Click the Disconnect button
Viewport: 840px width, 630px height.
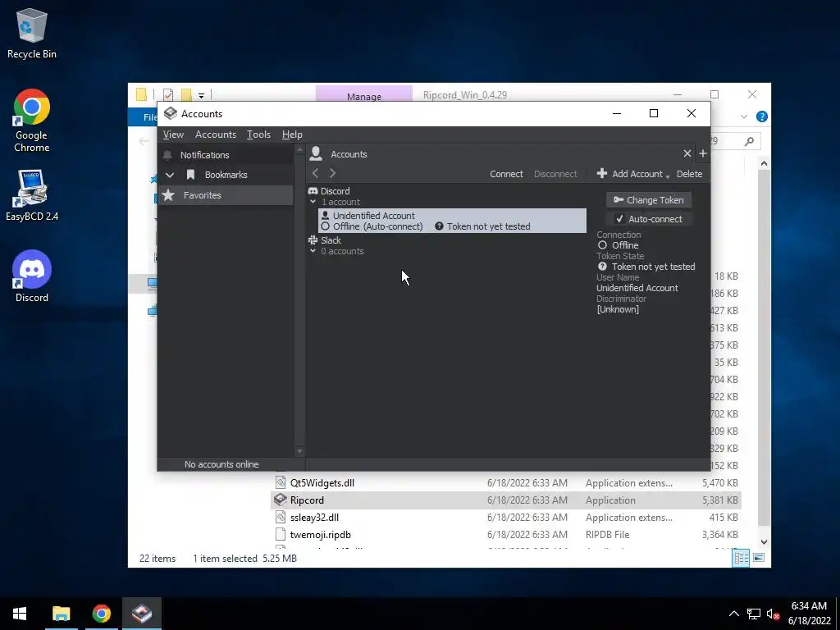[x=555, y=174]
